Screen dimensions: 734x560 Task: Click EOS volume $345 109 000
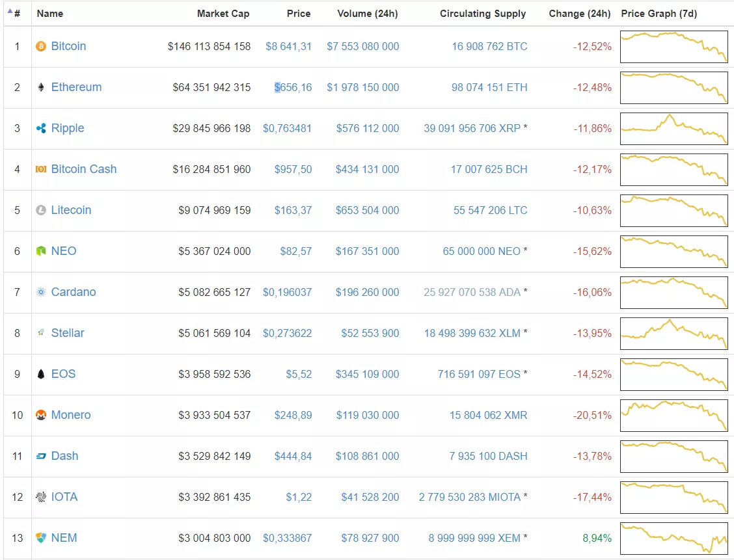368,374
